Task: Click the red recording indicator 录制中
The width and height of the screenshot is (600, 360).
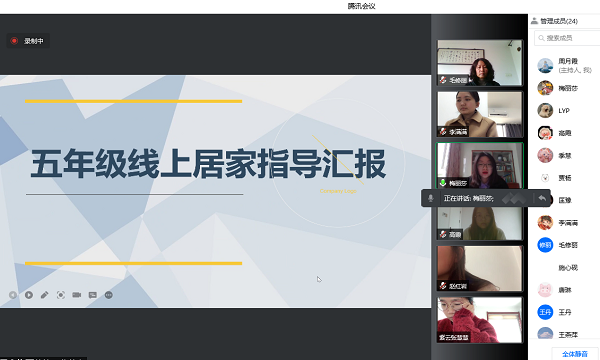Action: point(28,41)
